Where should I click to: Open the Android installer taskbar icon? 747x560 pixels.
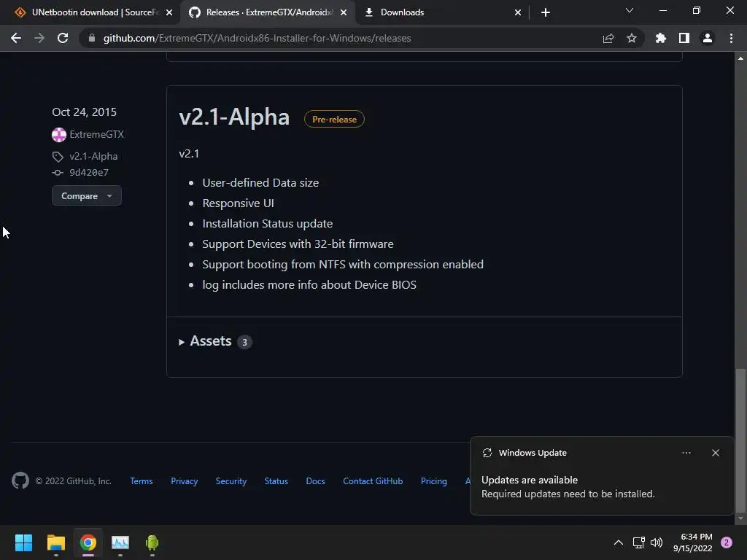point(152,542)
